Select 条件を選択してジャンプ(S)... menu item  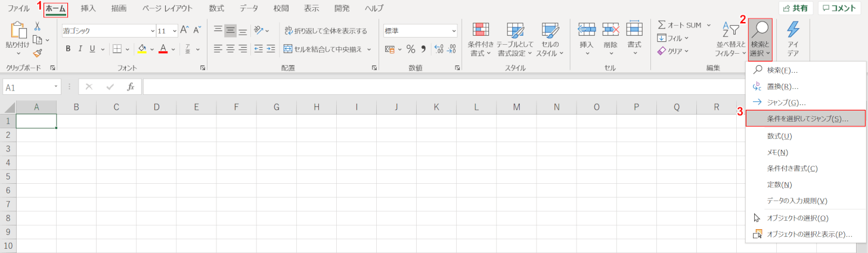[x=805, y=119]
